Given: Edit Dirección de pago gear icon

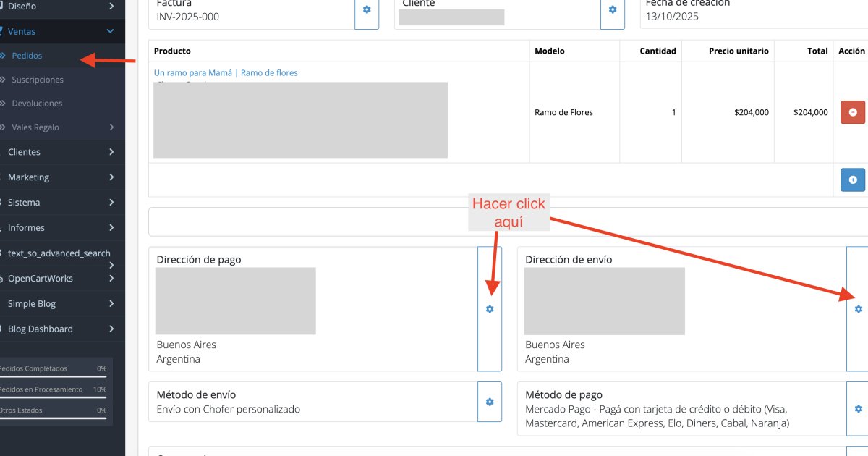Looking at the screenshot, I should click(490, 309).
